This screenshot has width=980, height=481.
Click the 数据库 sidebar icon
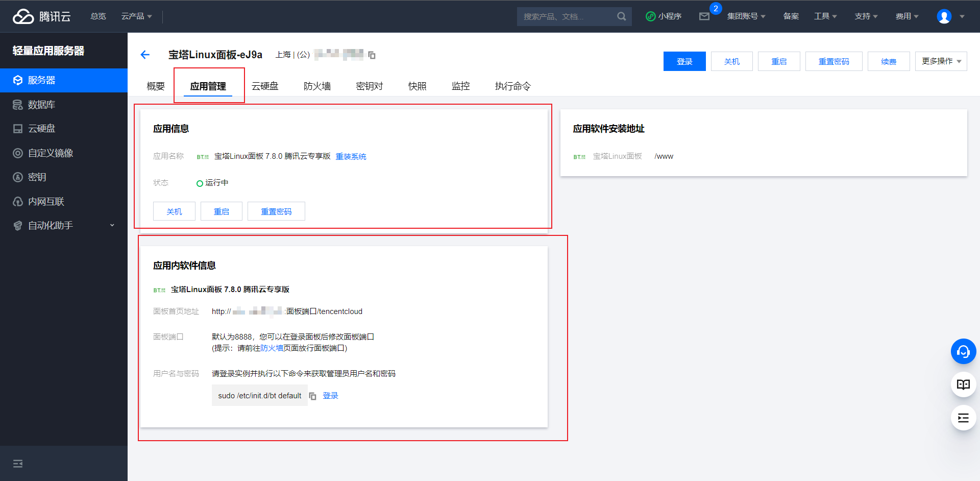tap(18, 105)
